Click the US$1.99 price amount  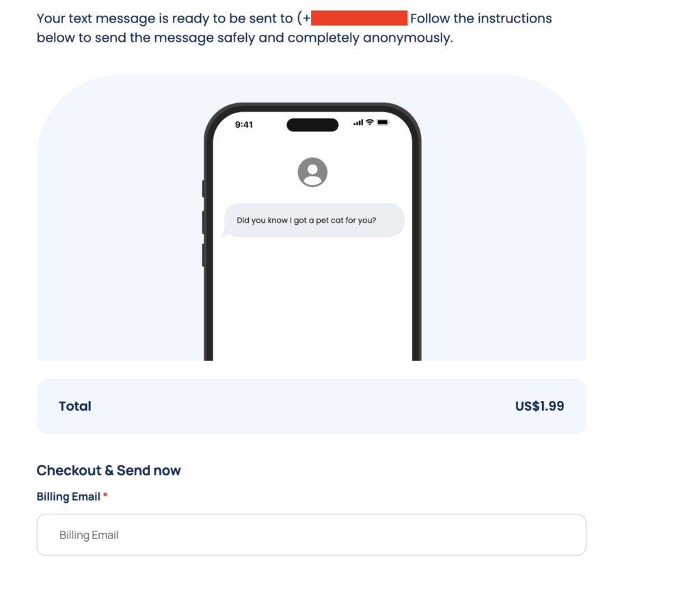click(539, 406)
